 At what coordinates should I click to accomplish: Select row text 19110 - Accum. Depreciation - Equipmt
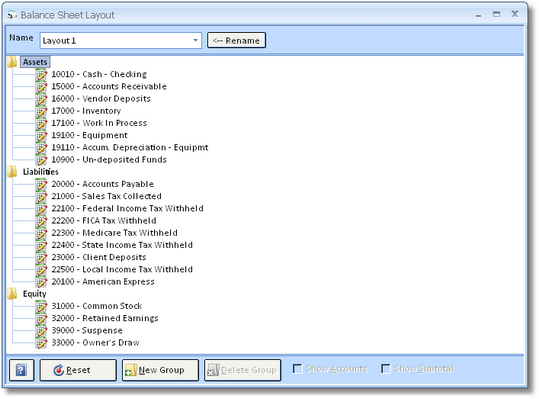pyautogui.click(x=130, y=147)
